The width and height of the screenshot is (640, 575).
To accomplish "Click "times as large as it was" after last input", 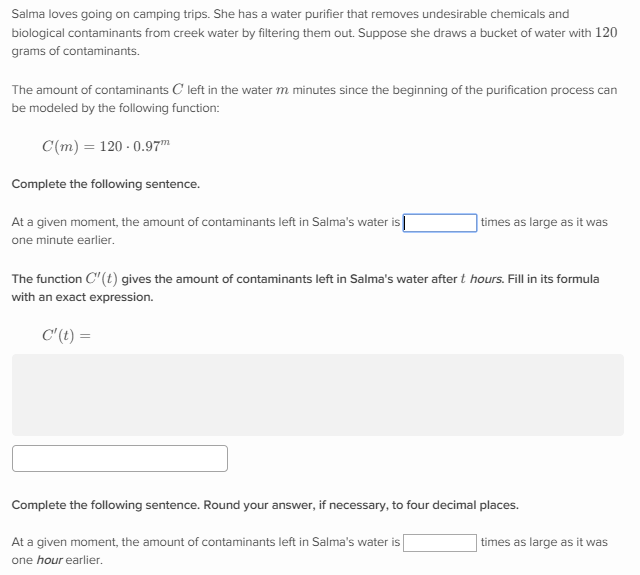I will click(544, 542).
